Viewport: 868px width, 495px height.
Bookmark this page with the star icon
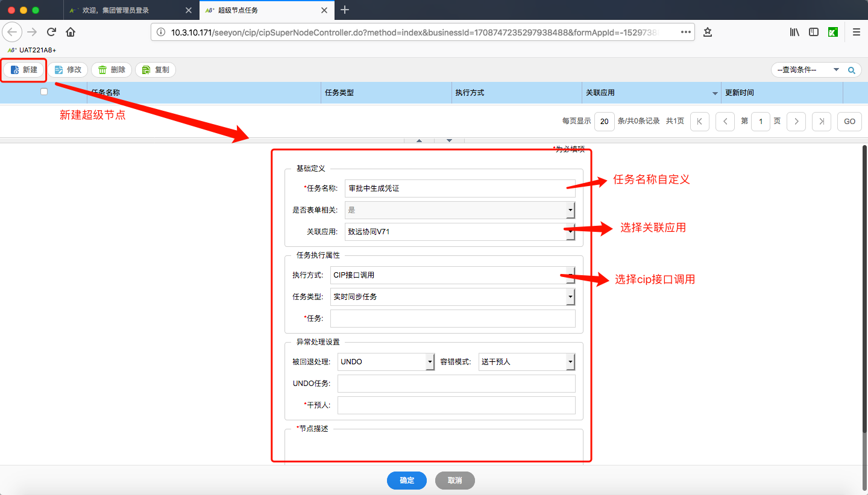pyautogui.click(x=708, y=32)
